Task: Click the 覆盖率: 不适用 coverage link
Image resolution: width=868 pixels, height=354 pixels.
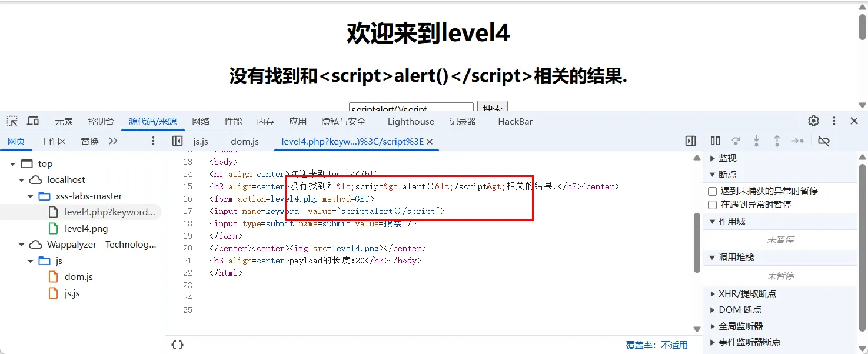Action: 657,345
